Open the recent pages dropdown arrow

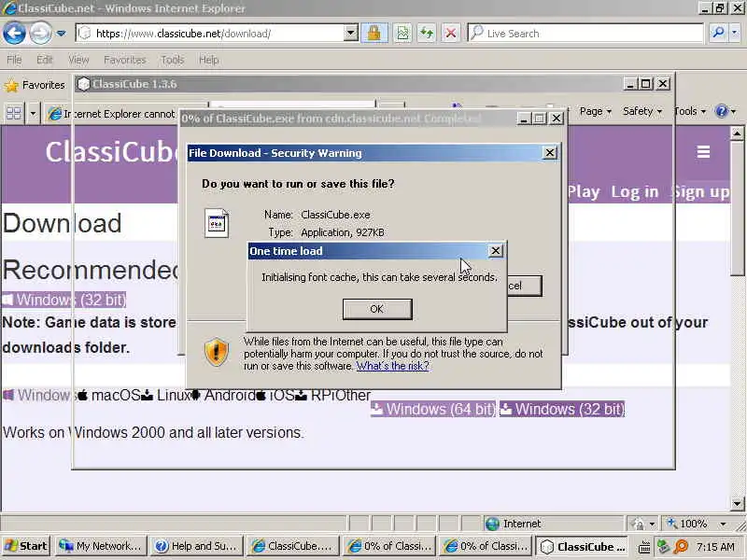tap(62, 34)
